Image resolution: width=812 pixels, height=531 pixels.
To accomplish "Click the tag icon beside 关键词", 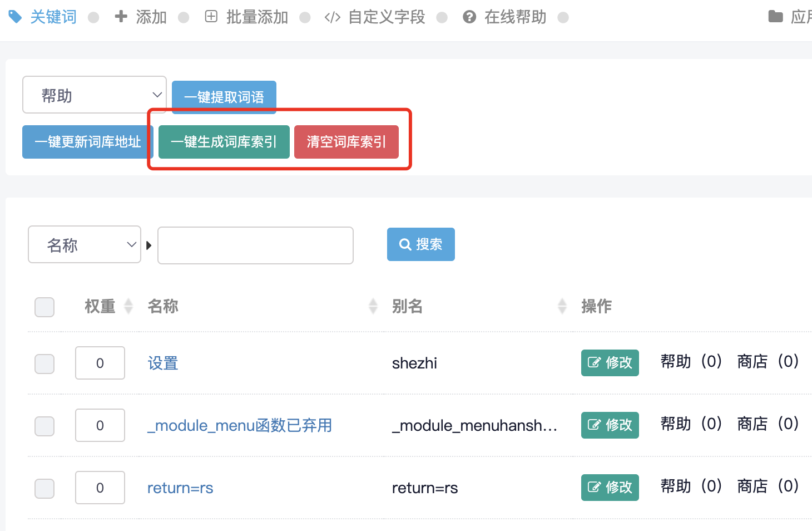I will [15, 17].
